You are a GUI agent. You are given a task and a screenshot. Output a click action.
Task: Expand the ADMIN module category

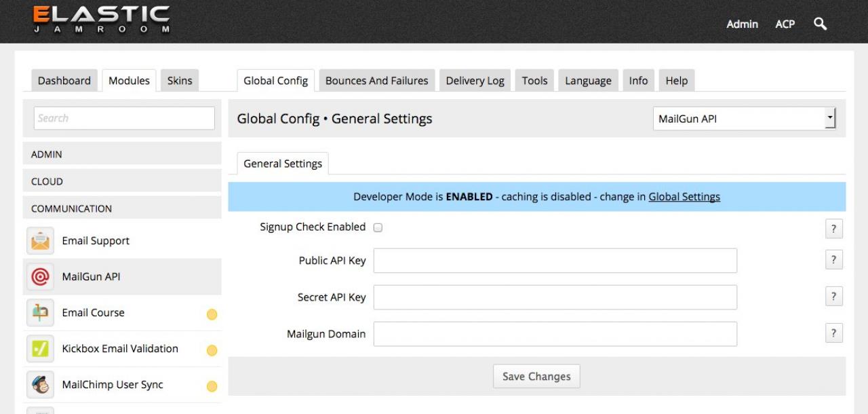click(x=122, y=154)
